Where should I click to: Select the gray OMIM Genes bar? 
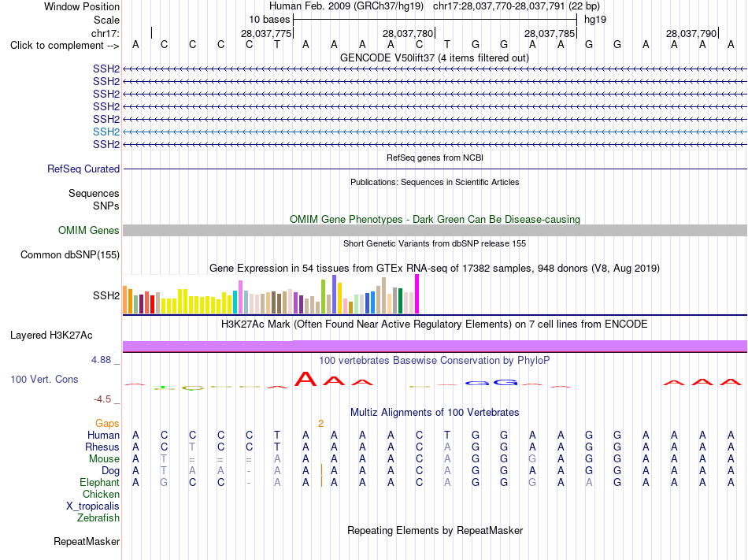[435, 231]
